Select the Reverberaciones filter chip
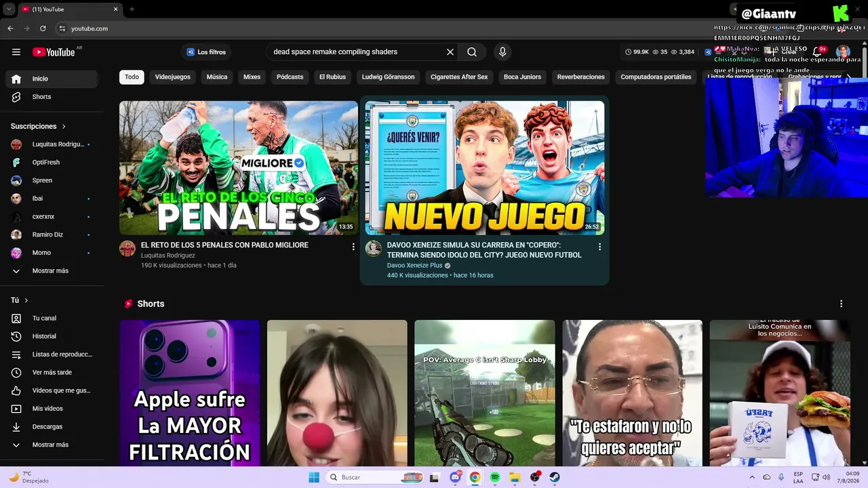 click(x=581, y=77)
